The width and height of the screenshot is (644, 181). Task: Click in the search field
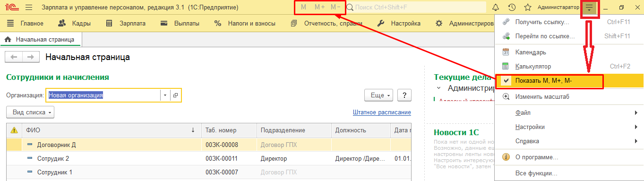(x=416, y=8)
